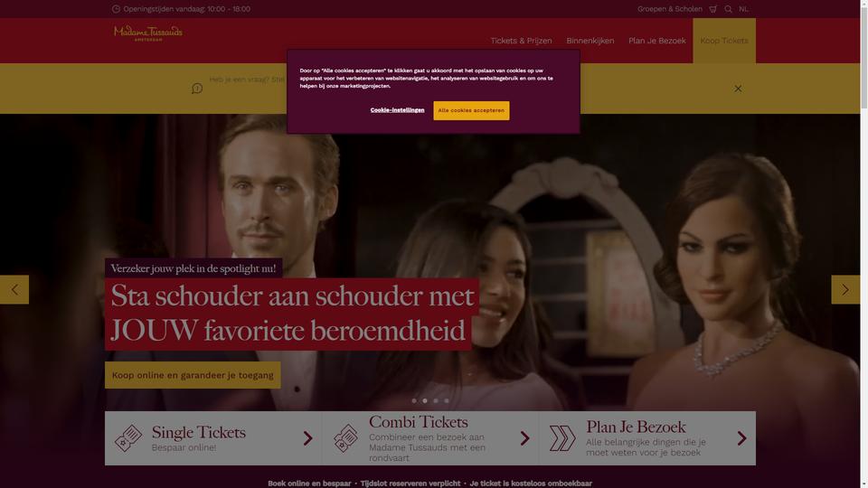Click Alle cookies accepteren button

point(471,110)
